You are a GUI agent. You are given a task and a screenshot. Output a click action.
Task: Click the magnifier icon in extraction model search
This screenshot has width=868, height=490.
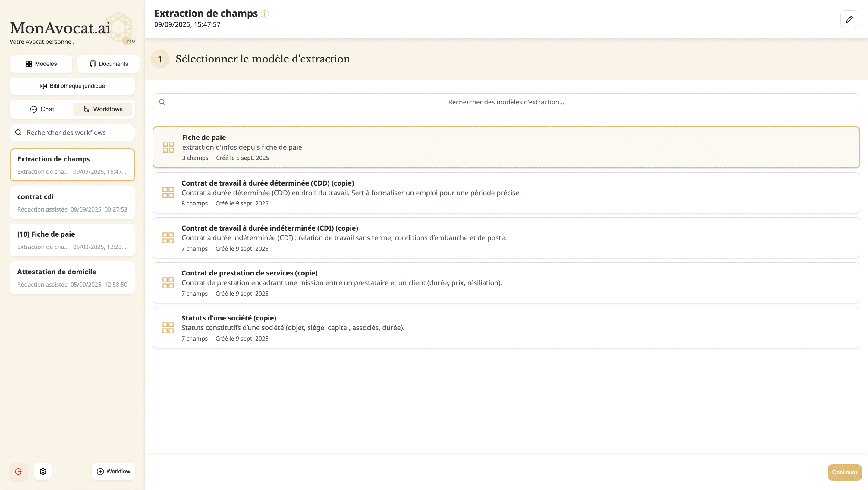point(162,102)
